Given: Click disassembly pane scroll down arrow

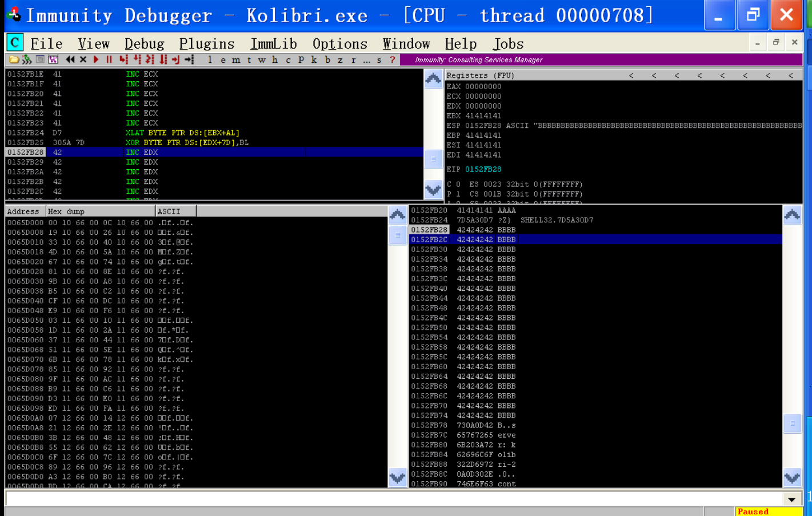Looking at the screenshot, I should 433,190.
